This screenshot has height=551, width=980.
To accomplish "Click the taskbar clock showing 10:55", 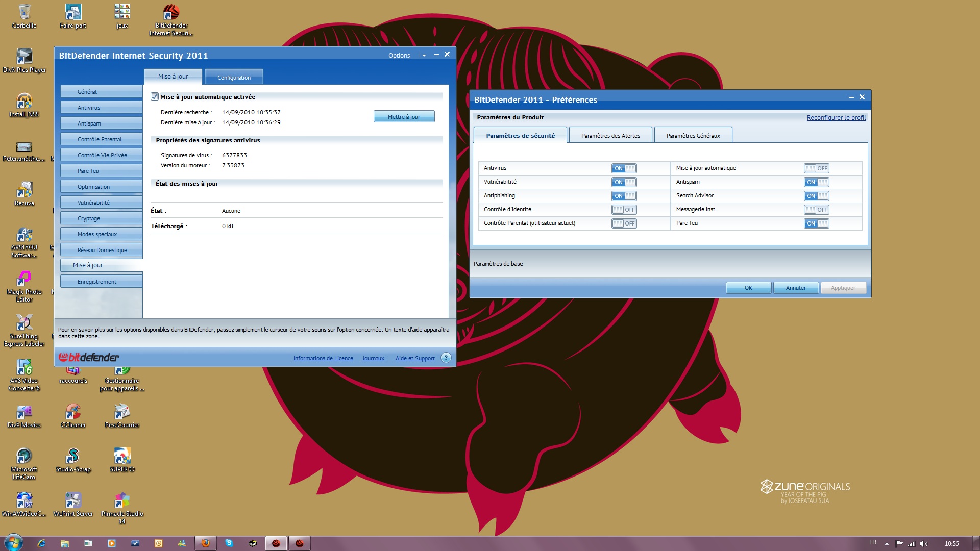I will [x=951, y=544].
